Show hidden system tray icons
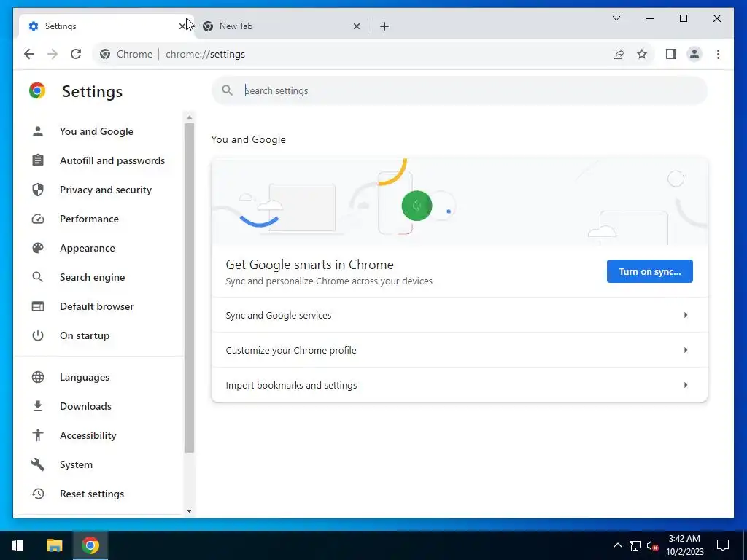This screenshot has width=747, height=560. tap(617, 545)
